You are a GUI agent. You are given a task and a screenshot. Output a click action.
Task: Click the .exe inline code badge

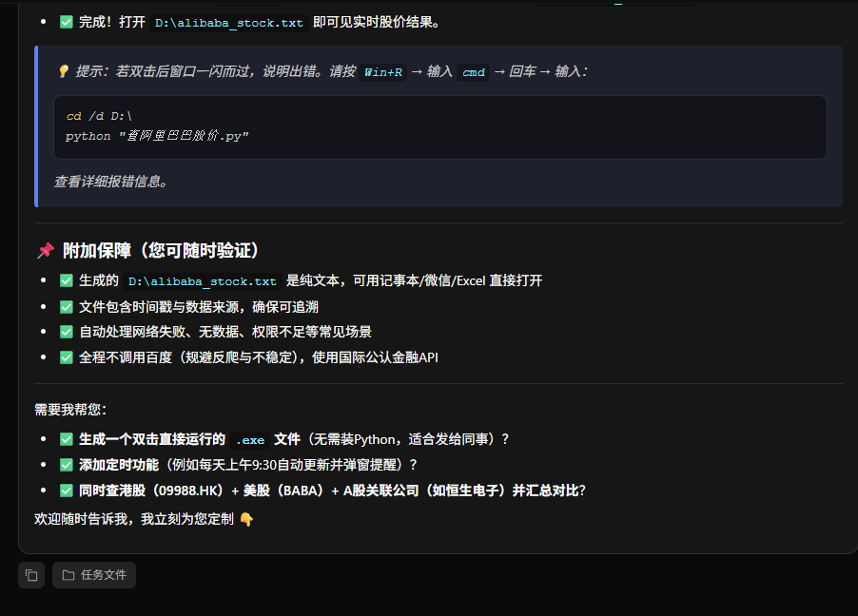tap(248, 440)
